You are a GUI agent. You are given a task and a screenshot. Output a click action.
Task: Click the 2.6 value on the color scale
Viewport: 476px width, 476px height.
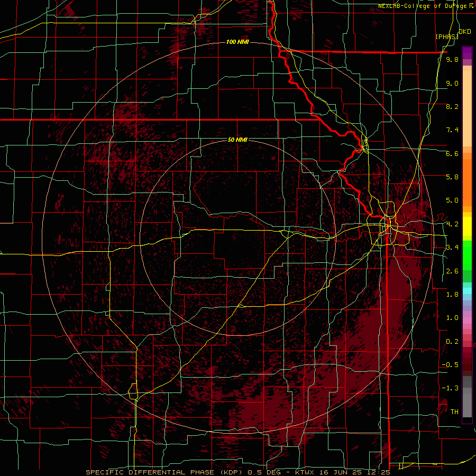(452, 271)
